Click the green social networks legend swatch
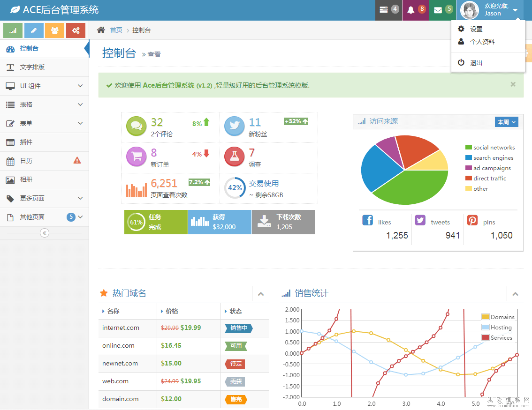 pyautogui.click(x=468, y=148)
